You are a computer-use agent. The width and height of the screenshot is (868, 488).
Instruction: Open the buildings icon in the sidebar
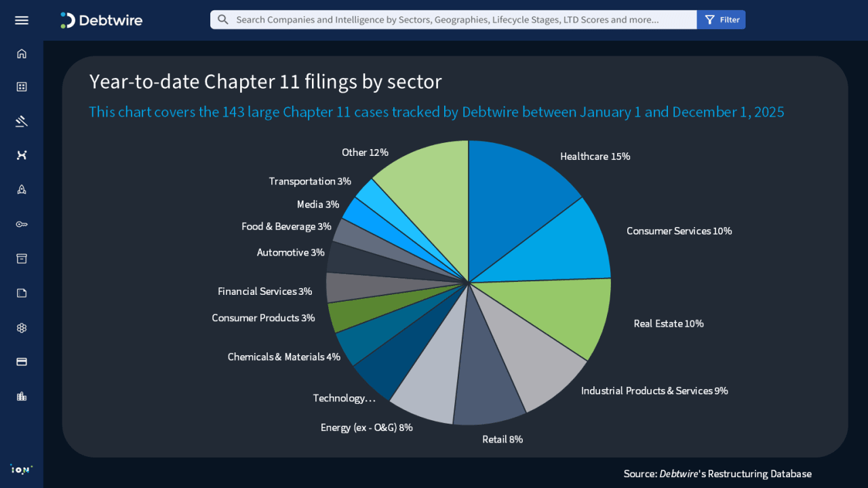[22, 396]
